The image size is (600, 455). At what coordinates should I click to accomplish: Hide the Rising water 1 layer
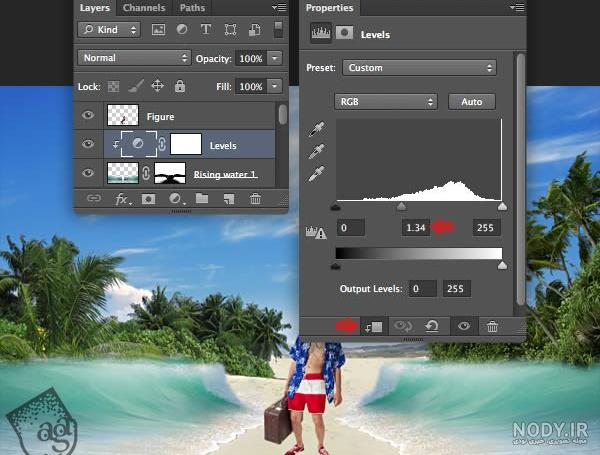(x=88, y=173)
